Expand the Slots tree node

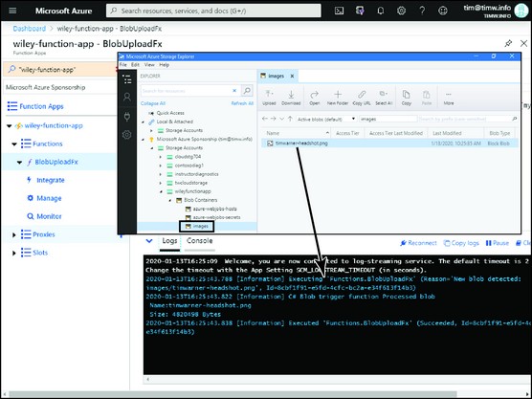pyautogui.click(x=14, y=253)
